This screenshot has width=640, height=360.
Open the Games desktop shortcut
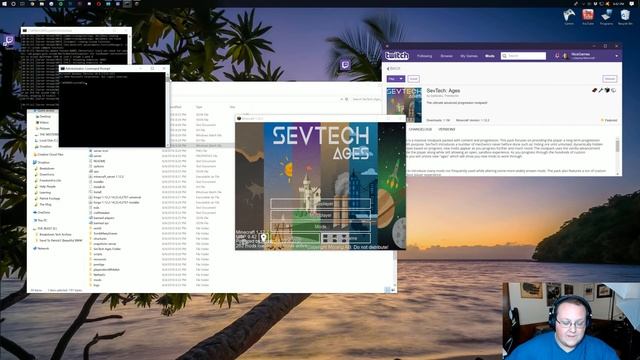569,17
